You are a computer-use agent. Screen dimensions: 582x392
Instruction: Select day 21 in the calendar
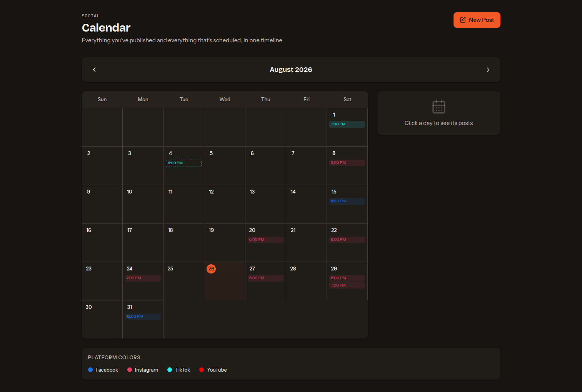coord(307,242)
